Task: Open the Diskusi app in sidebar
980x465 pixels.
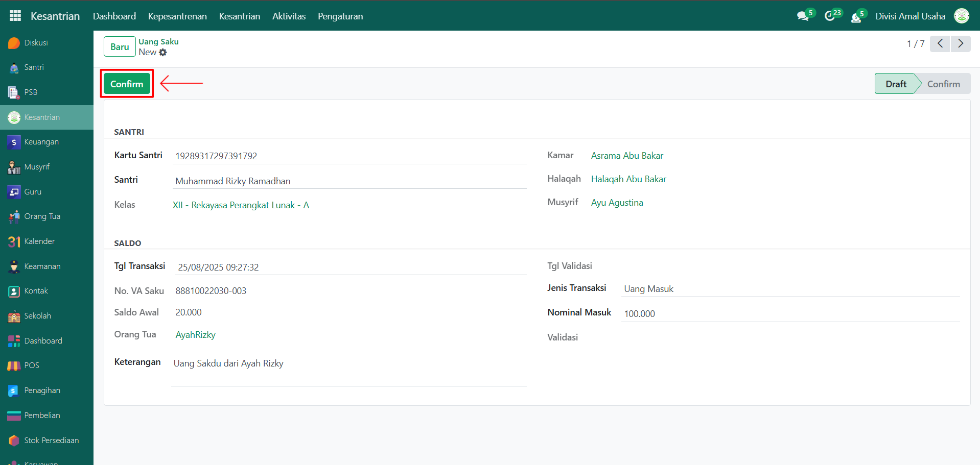Action: click(36, 43)
